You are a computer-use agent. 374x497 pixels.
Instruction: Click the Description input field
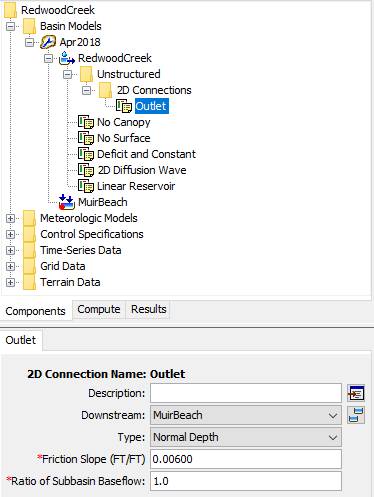[246, 393]
